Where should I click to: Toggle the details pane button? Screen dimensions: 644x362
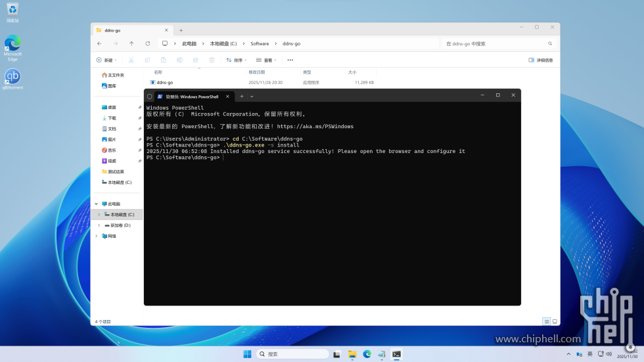[541, 60]
